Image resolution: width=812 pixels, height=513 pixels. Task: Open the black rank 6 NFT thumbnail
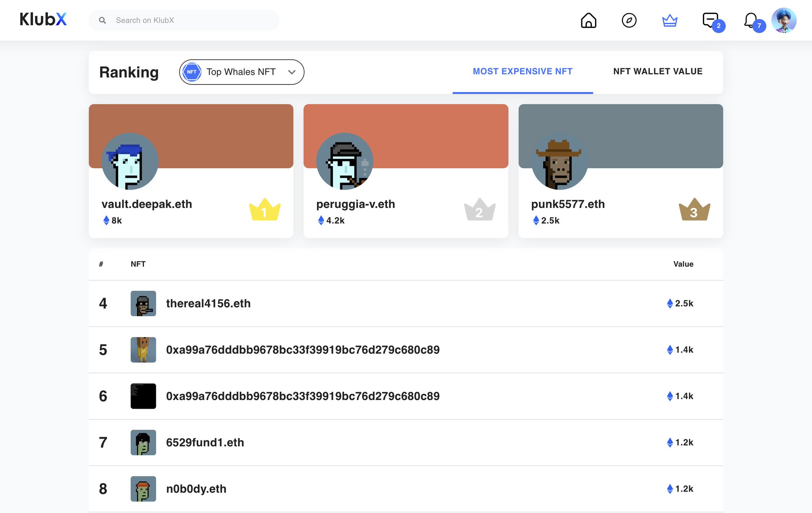pos(143,396)
